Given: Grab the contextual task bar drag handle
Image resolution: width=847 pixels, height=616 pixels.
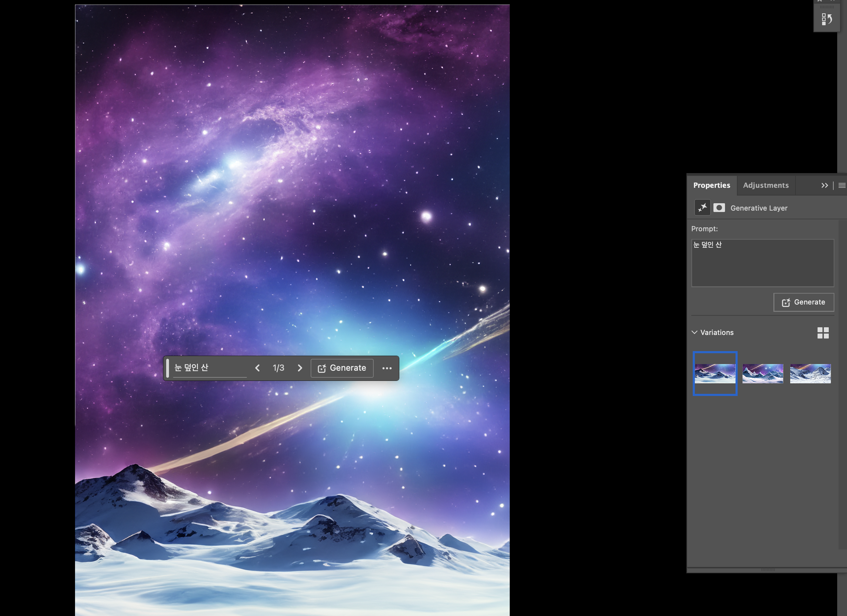Looking at the screenshot, I should click(168, 368).
